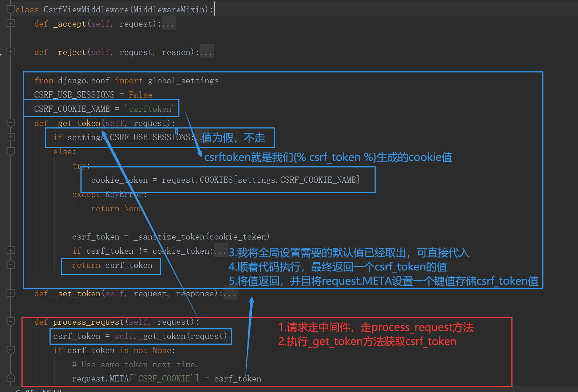Open the folded '...' placeholder after _accept signature
This screenshot has height=392, width=578.
[169, 24]
